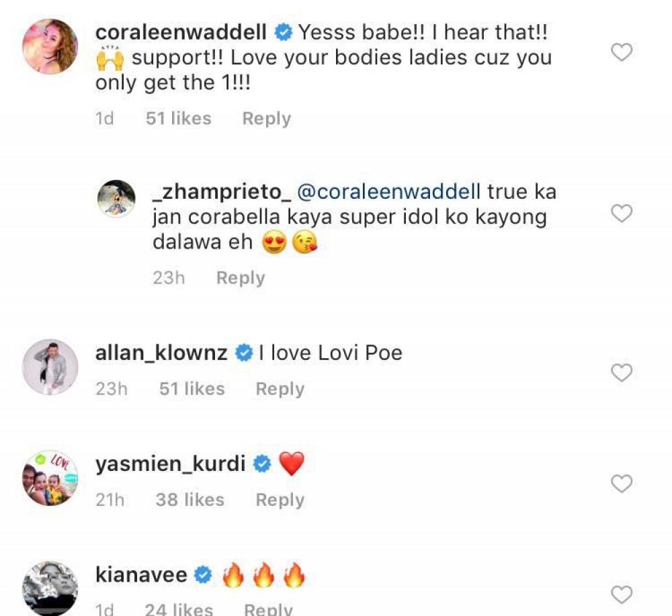Open kianavee's avatar image

(50, 588)
